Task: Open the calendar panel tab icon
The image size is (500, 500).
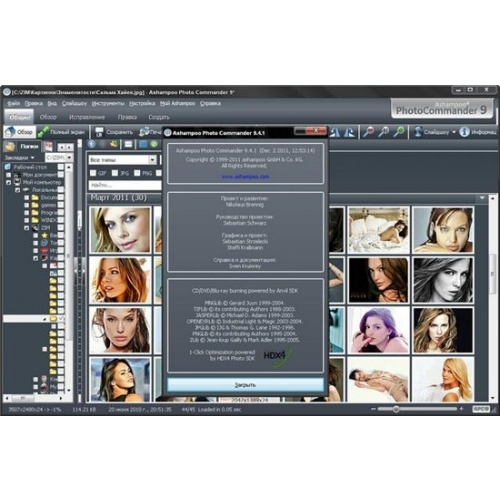Action: 48,146
